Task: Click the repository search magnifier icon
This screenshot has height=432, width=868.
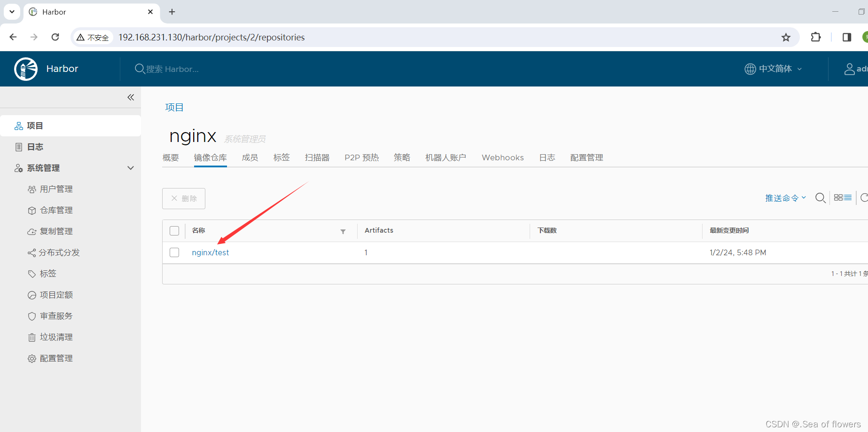Action: pyautogui.click(x=821, y=198)
